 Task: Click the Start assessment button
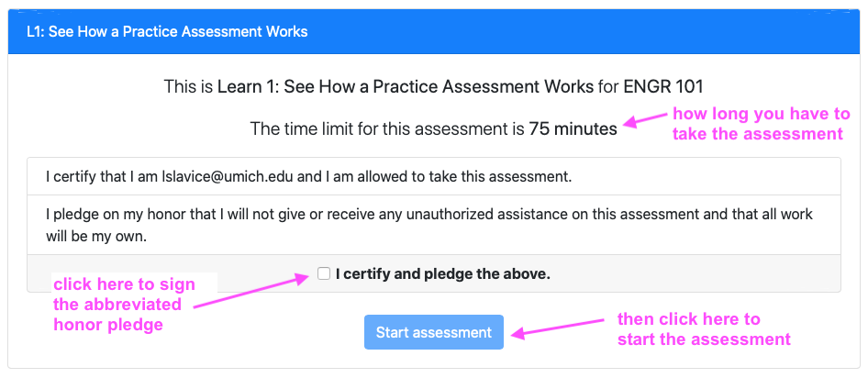pyautogui.click(x=433, y=332)
